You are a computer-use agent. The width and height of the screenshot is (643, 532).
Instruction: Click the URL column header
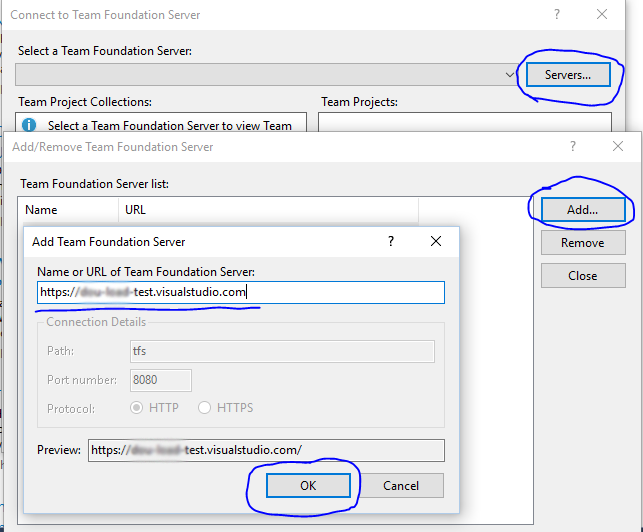[269, 210]
